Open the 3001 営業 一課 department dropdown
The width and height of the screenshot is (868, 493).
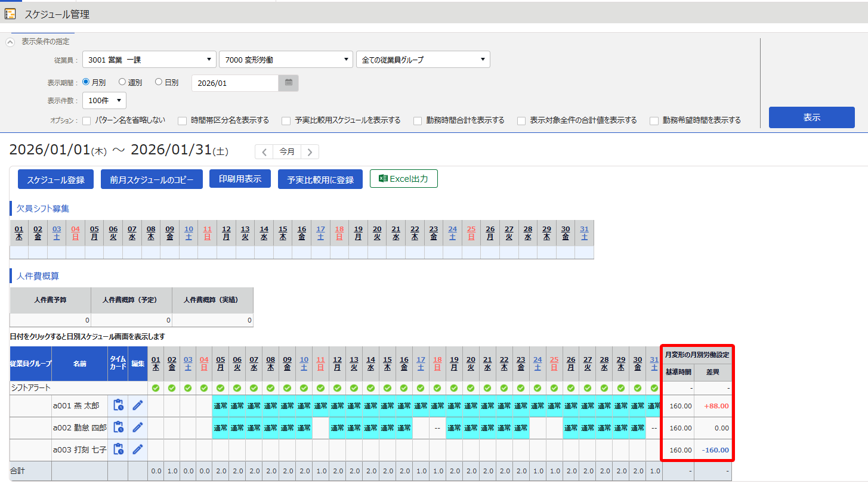[x=149, y=60]
